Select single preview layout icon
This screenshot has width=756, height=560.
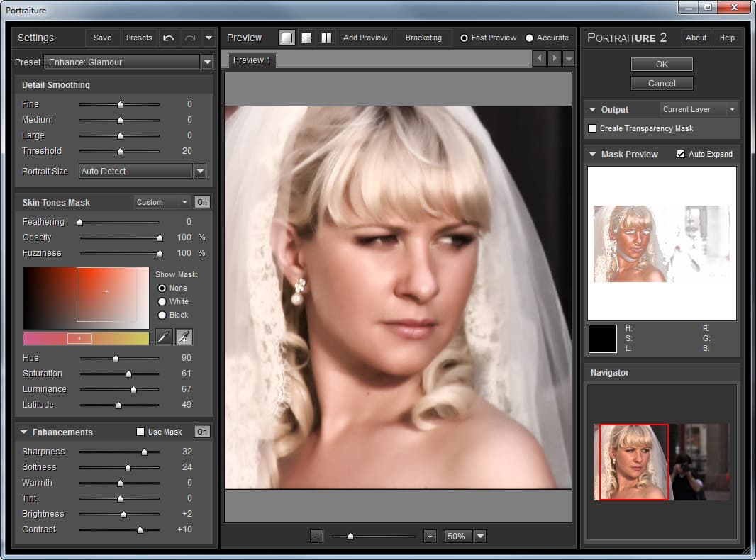pos(287,38)
